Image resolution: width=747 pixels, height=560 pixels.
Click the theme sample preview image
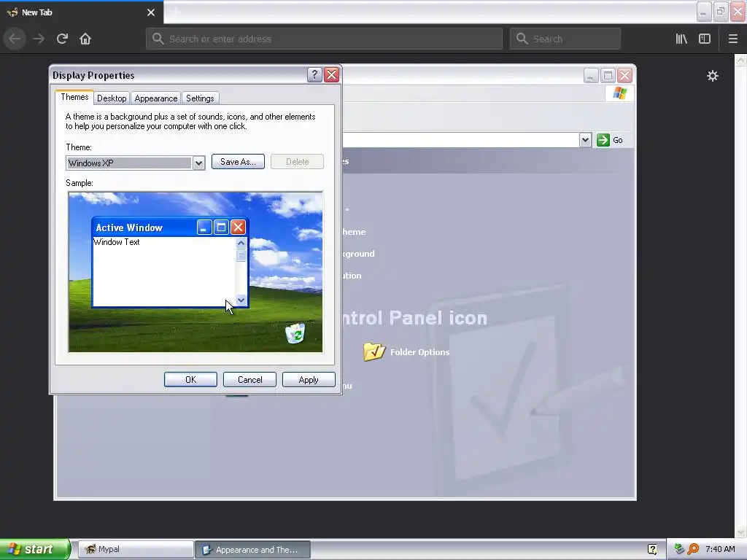click(196, 272)
